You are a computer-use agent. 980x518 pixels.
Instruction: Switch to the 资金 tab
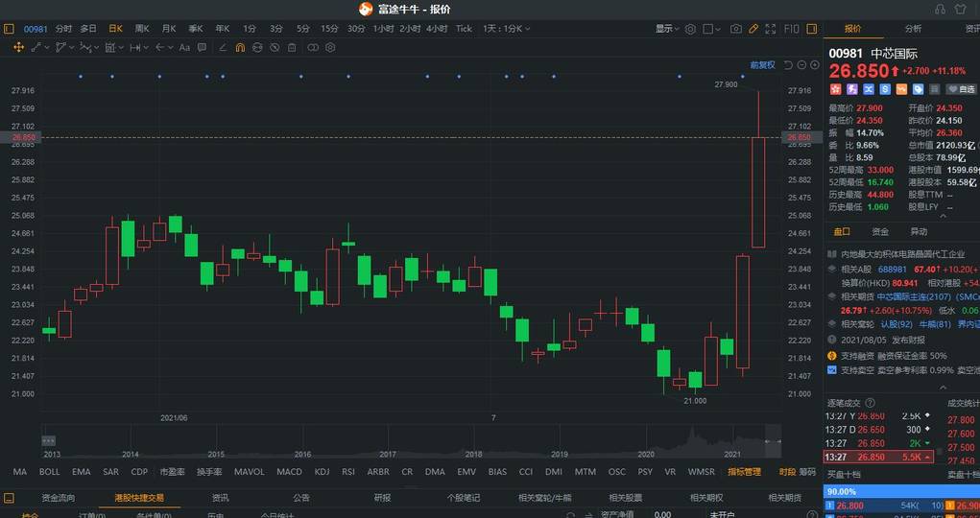(880, 232)
